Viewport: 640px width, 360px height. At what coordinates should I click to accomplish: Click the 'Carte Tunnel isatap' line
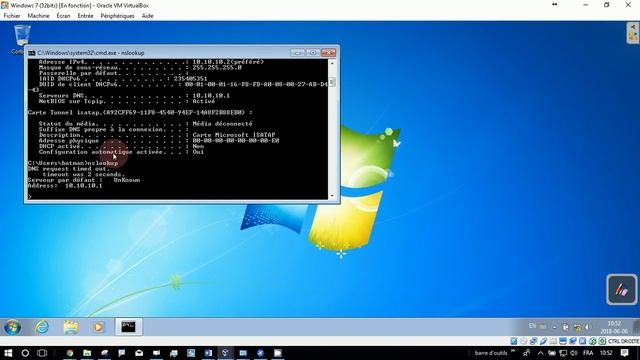click(x=140, y=112)
